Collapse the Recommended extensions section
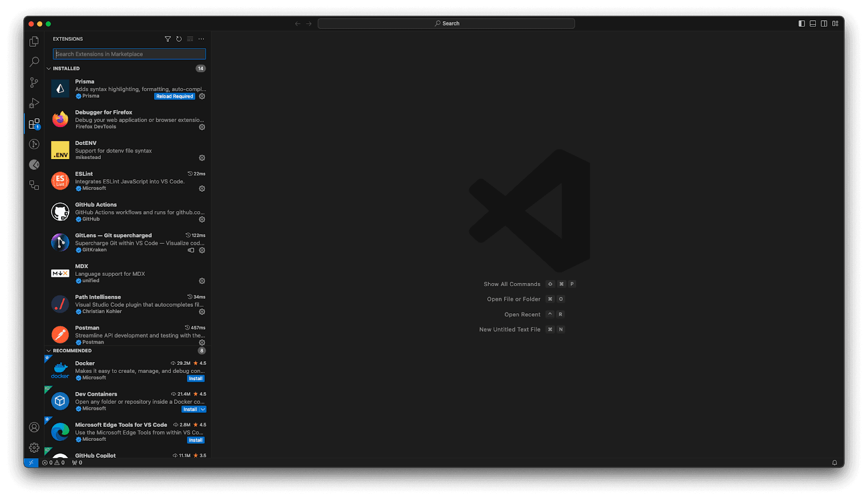 (49, 351)
